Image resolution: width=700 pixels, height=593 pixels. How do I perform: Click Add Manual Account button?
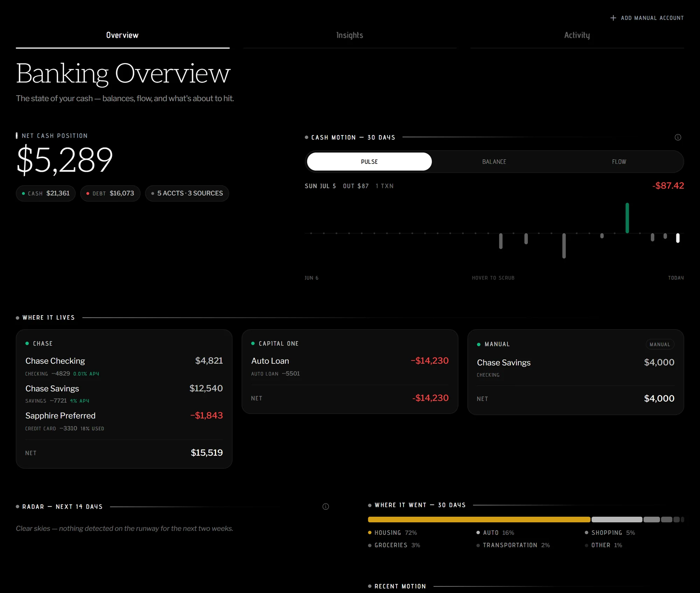pyautogui.click(x=647, y=18)
